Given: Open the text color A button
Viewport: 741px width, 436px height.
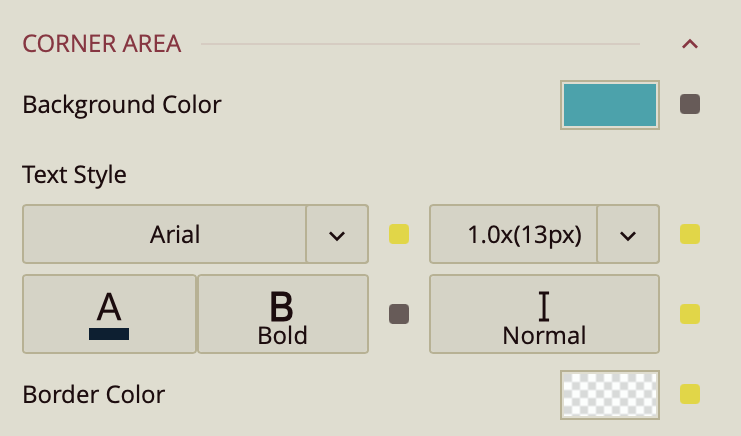Looking at the screenshot, I should pyautogui.click(x=109, y=314).
